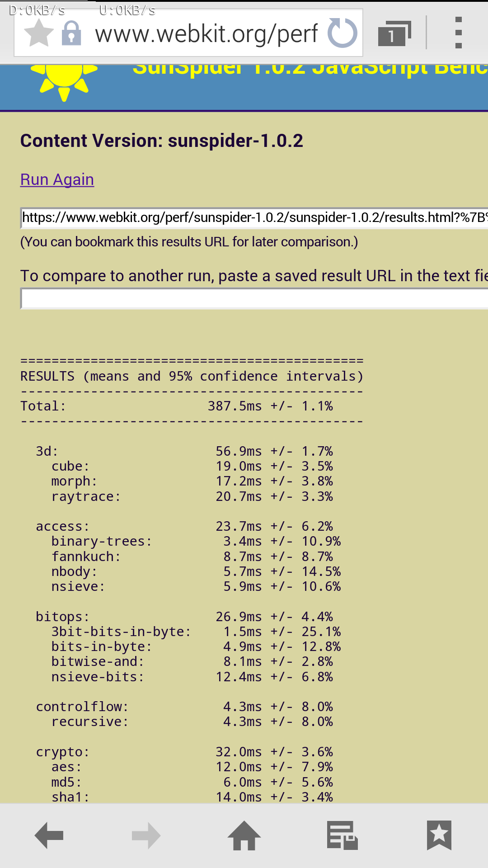Go forward with the right arrow

pyautogui.click(x=146, y=835)
